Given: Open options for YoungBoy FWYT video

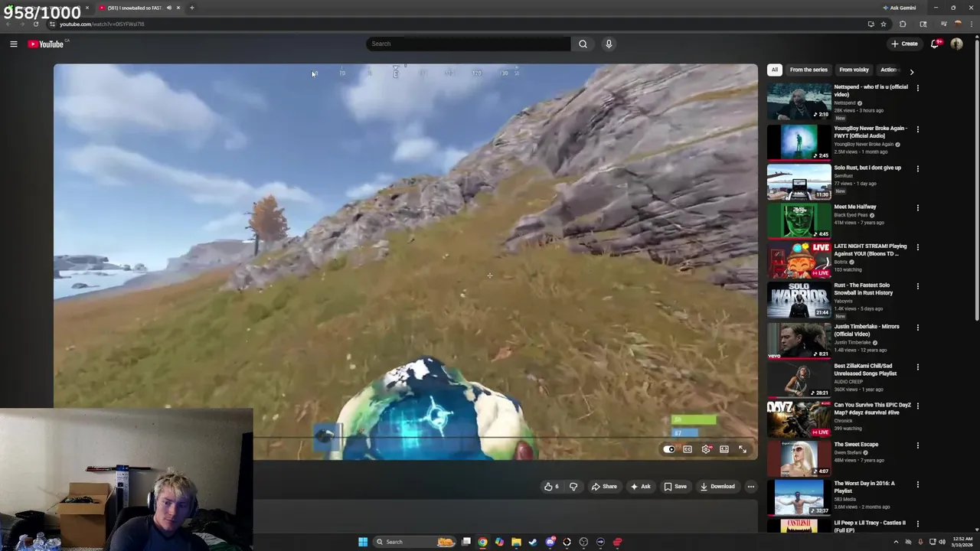Looking at the screenshot, I should (918, 129).
